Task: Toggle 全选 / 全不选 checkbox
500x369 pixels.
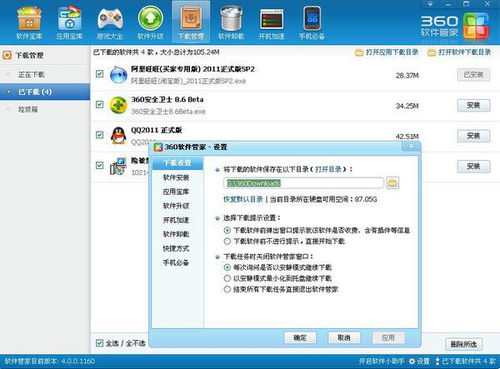Action: 99,343
